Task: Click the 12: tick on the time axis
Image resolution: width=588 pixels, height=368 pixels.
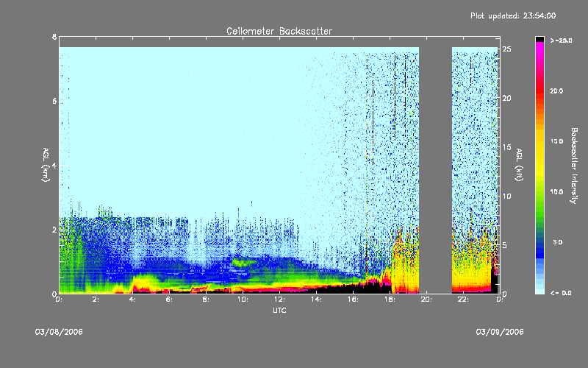Action: pyautogui.click(x=279, y=300)
